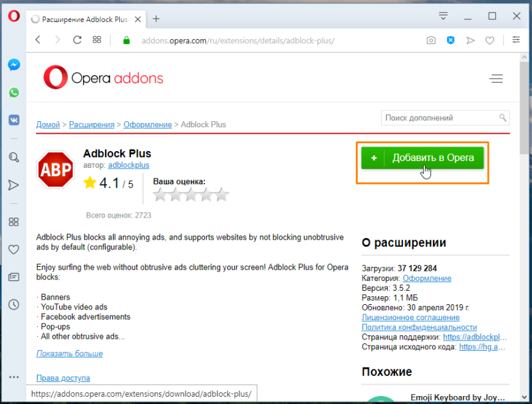Click the search magnifier in addon search
The height and width of the screenshot is (404, 532).
[503, 118]
